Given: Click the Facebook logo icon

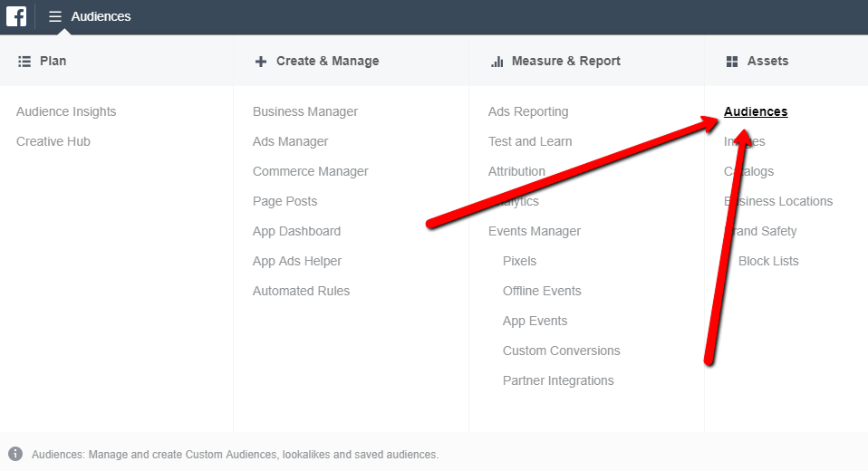Looking at the screenshot, I should click(16, 16).
